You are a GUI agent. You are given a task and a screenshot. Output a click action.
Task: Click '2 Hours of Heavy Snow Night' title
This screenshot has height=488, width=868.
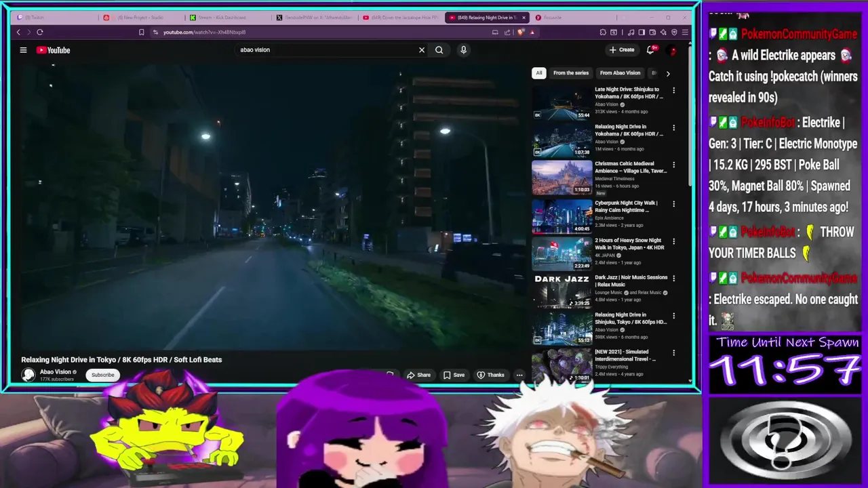click(629, 244)
